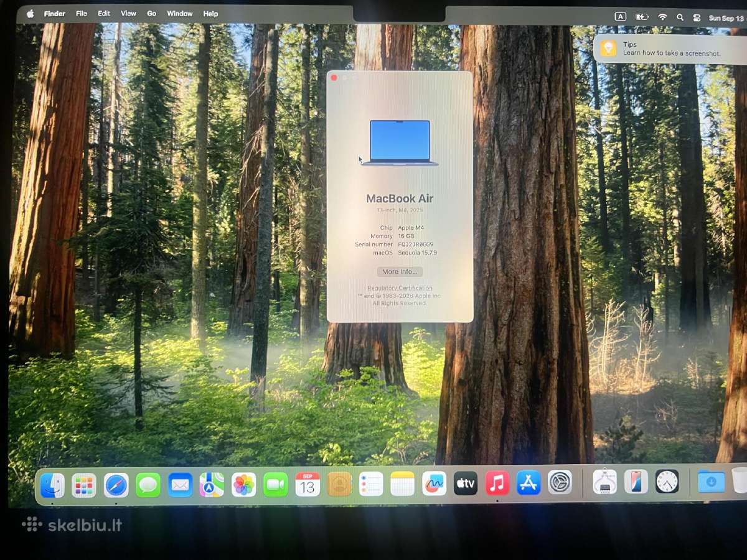Open the Tips screenshot notification

point(670,49)
